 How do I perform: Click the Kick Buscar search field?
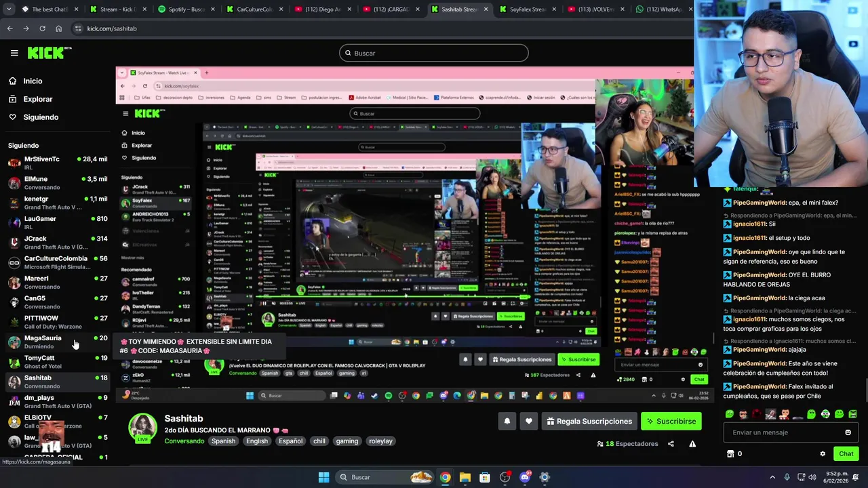(x=434, y=53)
